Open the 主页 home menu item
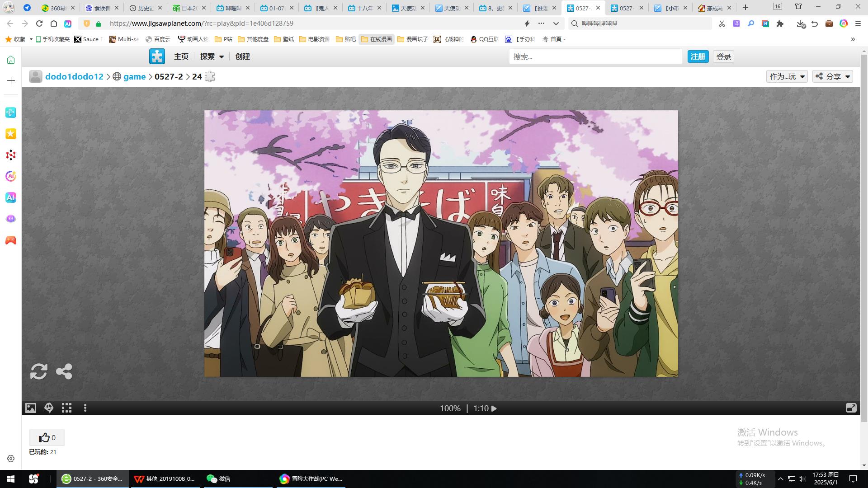Viewport: 868px width, 488px height. point(181,56)
